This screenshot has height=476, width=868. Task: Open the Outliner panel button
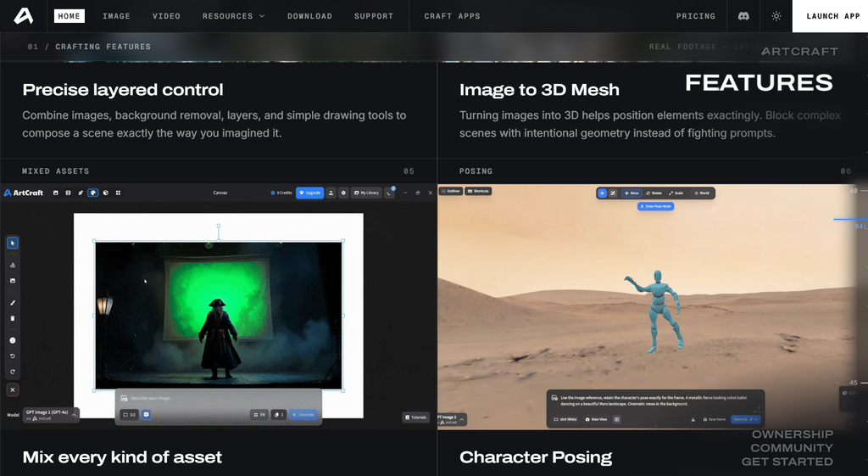[451, 191]
